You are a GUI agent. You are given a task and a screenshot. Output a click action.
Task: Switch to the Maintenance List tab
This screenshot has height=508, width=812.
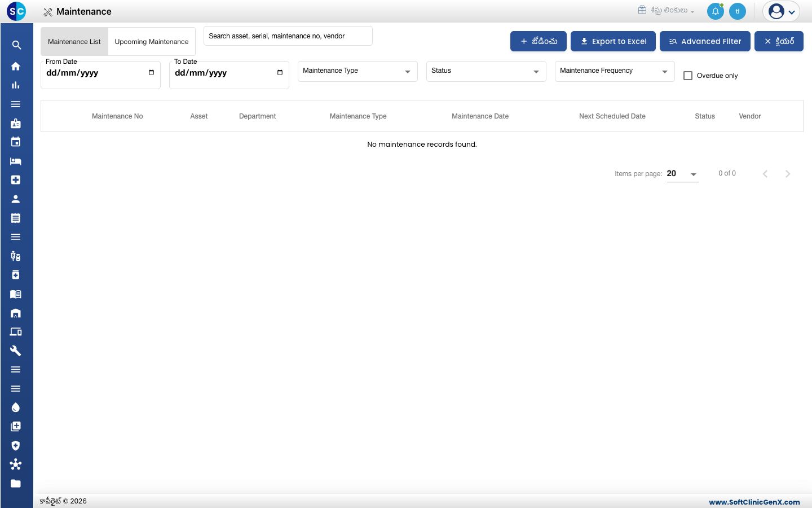[x=74, y=42]
